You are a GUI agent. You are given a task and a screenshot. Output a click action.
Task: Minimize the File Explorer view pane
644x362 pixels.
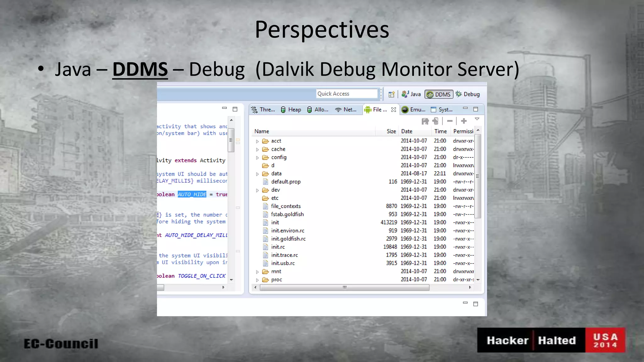[465, 108]
